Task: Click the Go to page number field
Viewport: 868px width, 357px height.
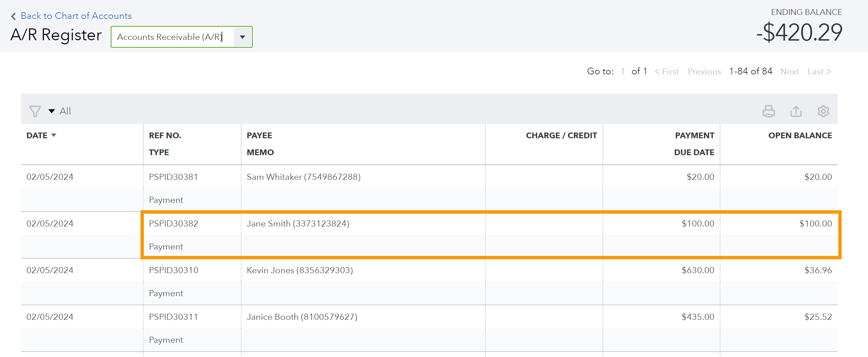Action: coord(622,71)
